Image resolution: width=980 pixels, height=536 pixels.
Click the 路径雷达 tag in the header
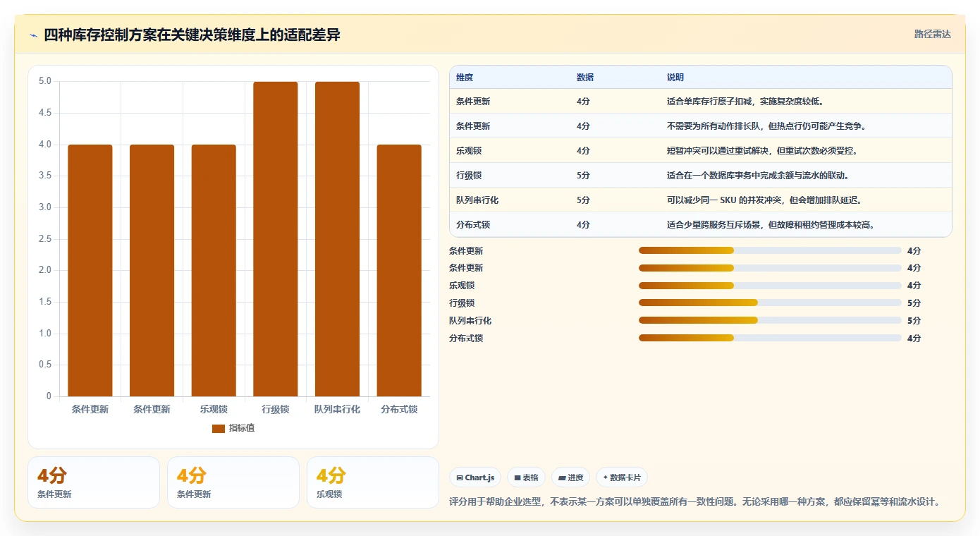tap(932, 34)
